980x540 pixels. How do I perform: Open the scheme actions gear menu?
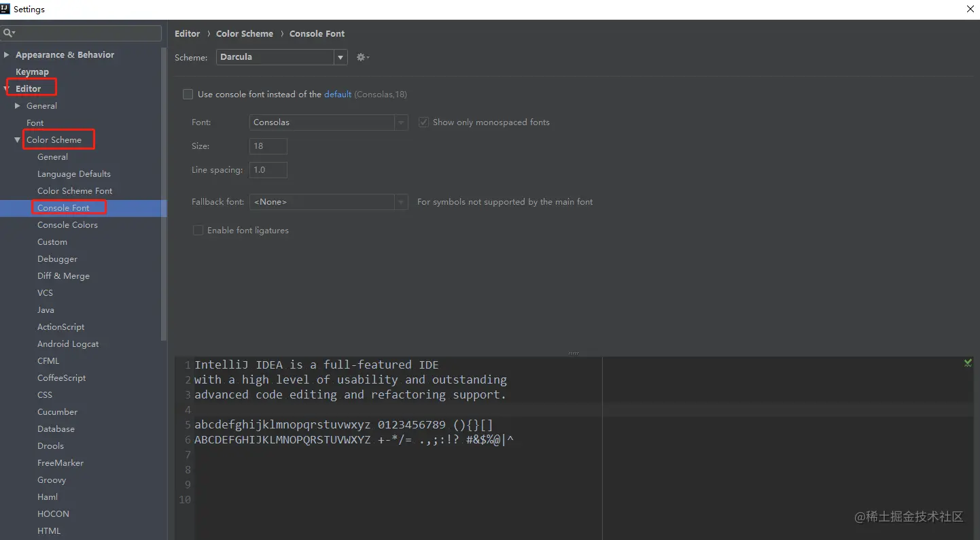[363, 57]
